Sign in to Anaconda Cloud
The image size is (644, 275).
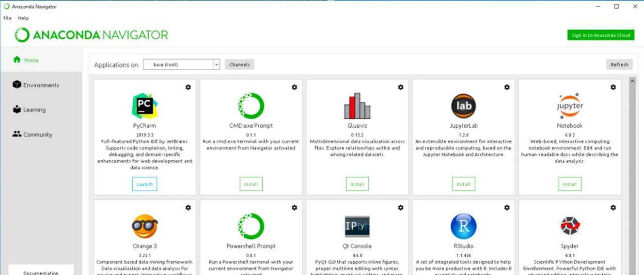coord(601,35)
